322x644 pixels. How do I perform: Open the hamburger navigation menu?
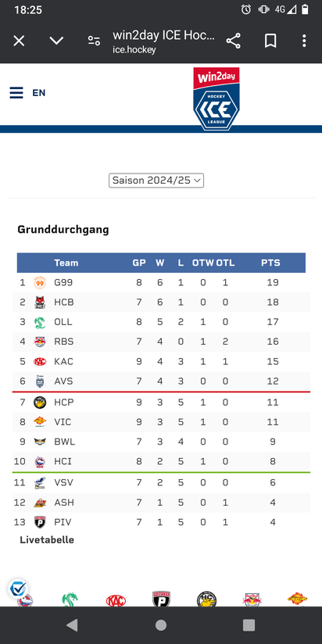(x=16, y=93)
